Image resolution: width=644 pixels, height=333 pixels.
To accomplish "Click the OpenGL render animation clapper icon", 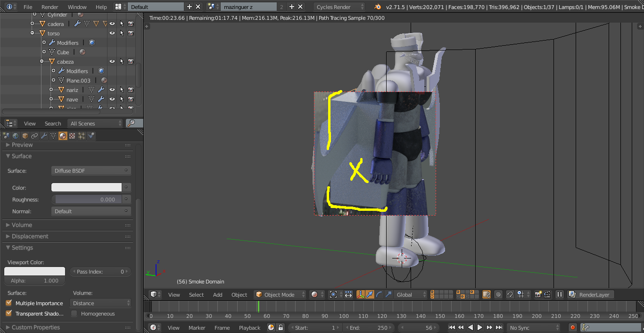I will click(547, 294).
